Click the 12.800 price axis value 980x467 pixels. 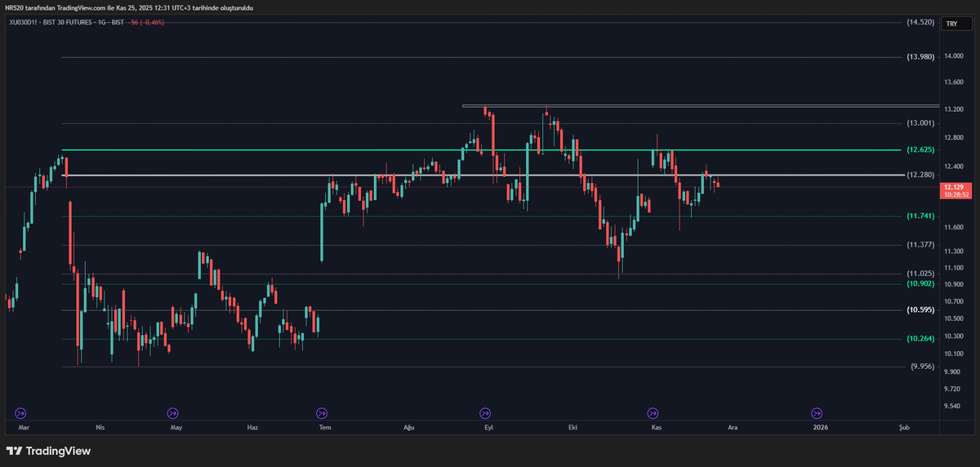pos(955,138)
